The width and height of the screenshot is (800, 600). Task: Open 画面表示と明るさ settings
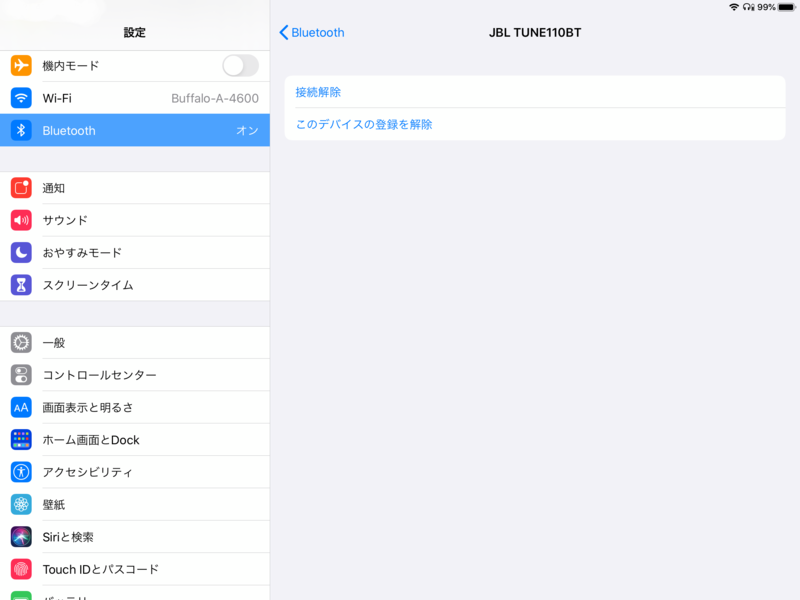pyautogui.click(x=135, y=407)
